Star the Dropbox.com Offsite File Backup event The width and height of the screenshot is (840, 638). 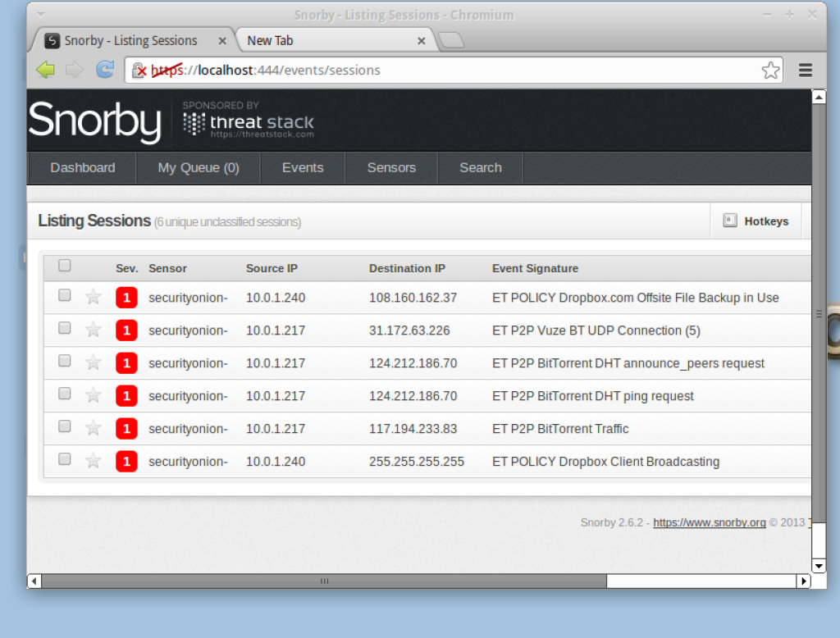pos(94,297)
